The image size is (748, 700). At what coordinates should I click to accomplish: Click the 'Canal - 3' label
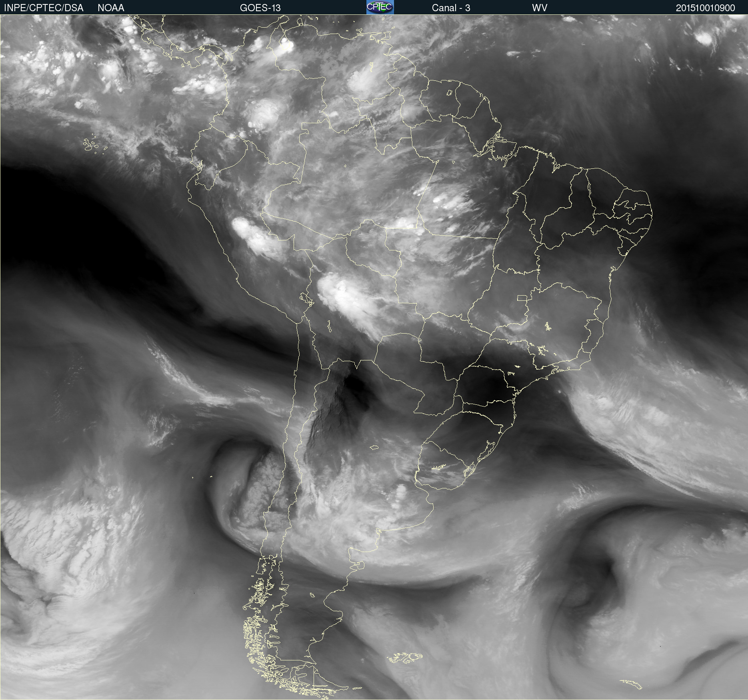(451, 8)
